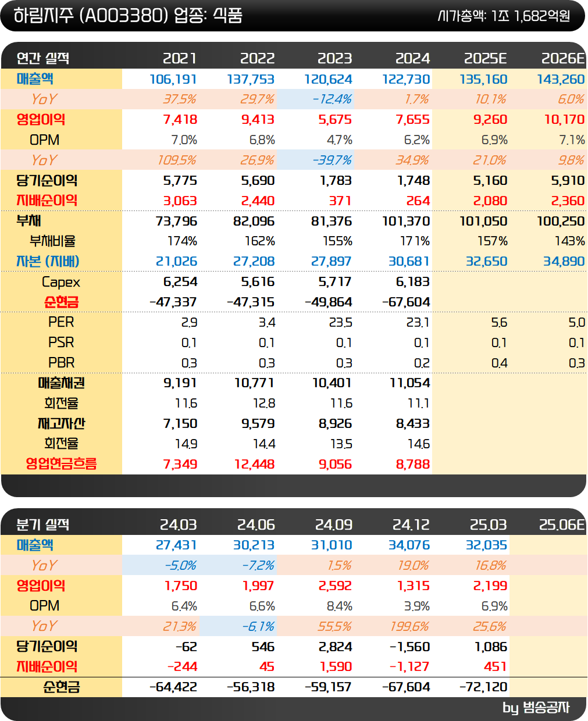Image resolution: width=588 pixels, height=721 pixels.
Task: Click the 2026E operating profit '10,170'
Action: pos(565,120)
